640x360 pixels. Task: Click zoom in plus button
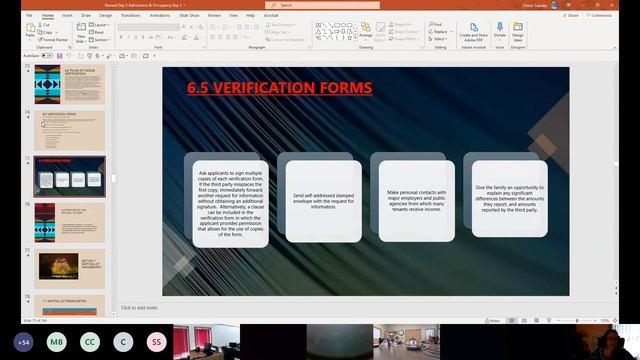coord(596,321)
